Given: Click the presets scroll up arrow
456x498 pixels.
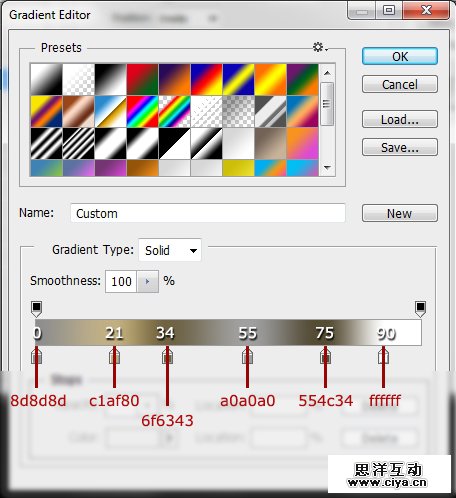Looking at the screenshot, I should [327, 73].
